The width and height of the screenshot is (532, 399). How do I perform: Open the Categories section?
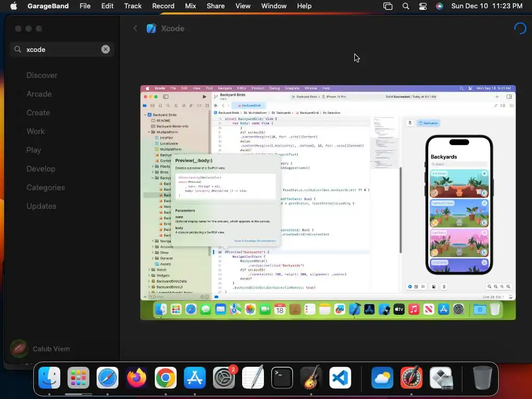click(46, 187)
